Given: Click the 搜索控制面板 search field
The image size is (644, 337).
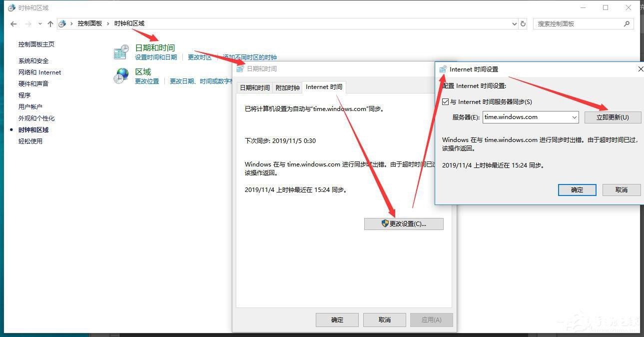Looking at the screenshot, I should tap(579, 23).
